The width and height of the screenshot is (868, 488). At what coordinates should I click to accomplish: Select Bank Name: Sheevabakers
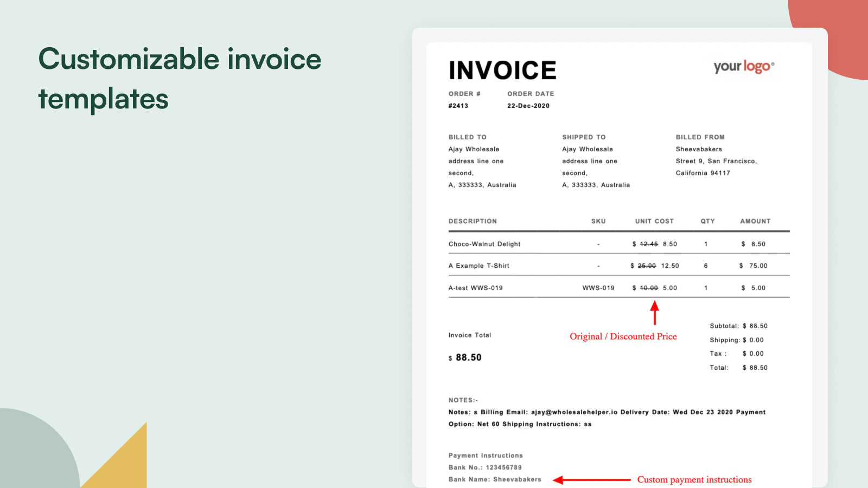495,479
